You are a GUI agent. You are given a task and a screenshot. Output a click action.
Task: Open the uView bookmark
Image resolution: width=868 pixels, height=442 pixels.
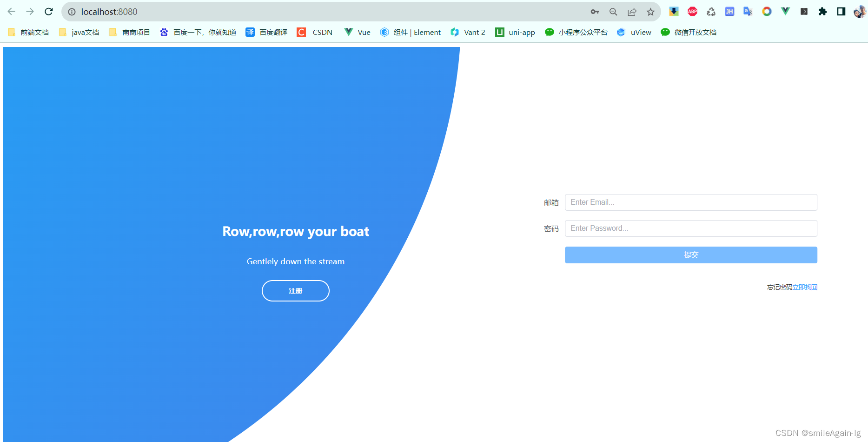click(x=634, y=32)
